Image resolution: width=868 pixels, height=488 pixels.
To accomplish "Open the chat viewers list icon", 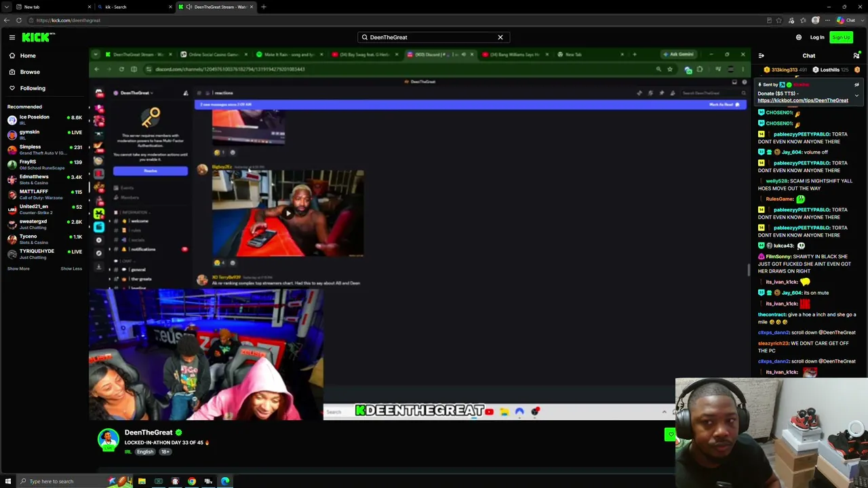I will pos(856,56).
